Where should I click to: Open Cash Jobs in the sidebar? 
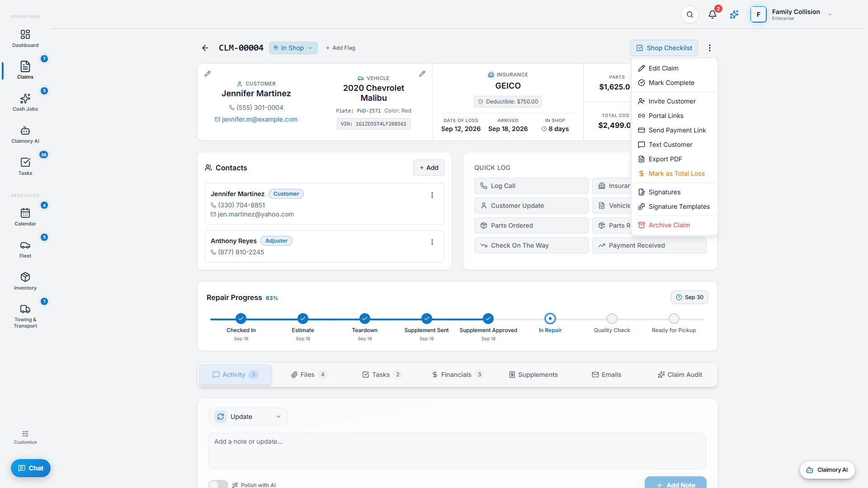(x=25, y=103)
